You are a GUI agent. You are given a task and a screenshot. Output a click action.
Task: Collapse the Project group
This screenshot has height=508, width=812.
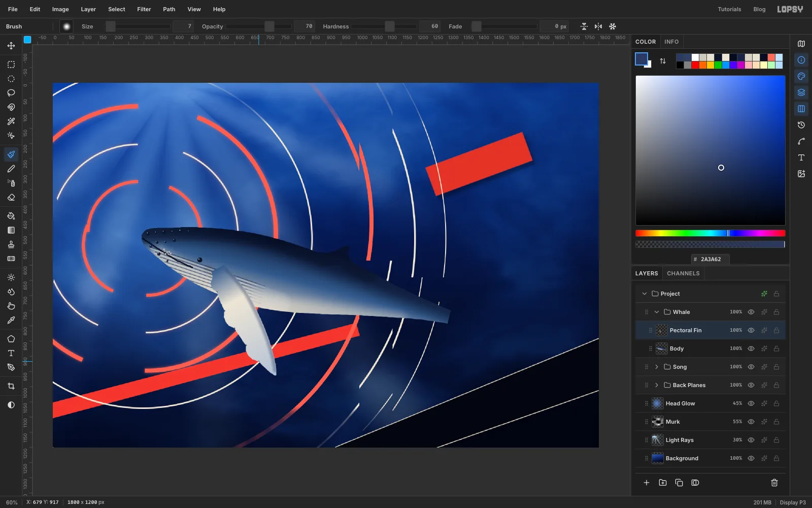[645, 294]
